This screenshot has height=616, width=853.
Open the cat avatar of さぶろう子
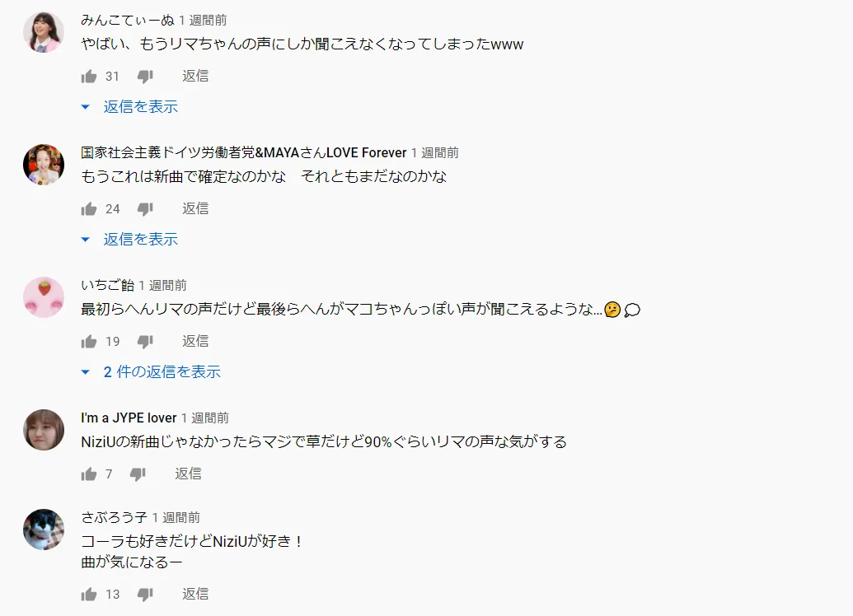pos(44,530)
